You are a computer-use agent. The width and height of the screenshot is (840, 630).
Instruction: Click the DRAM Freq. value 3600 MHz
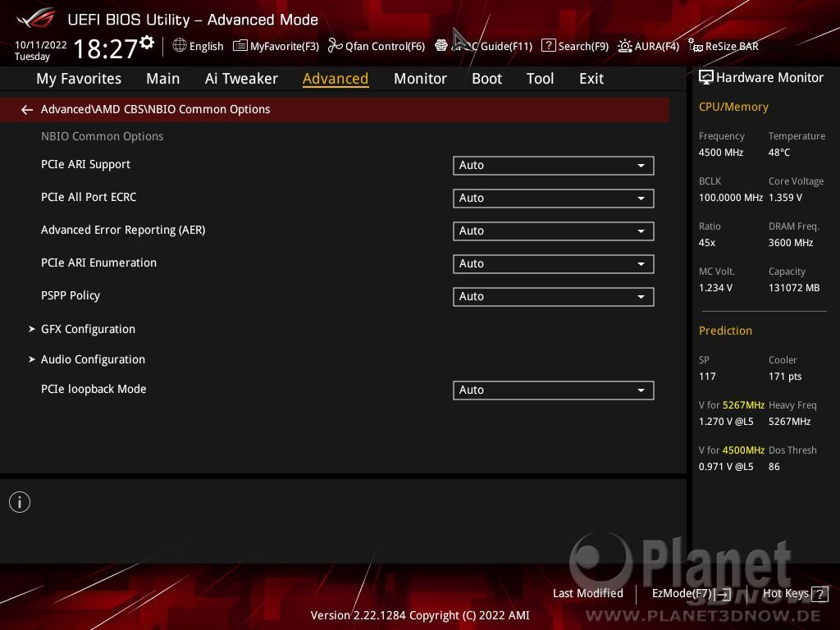[791, 243]
